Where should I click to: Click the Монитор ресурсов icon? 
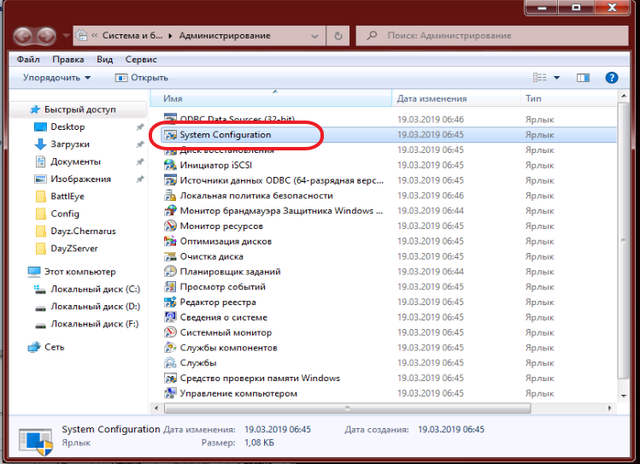tap(170, 226)
